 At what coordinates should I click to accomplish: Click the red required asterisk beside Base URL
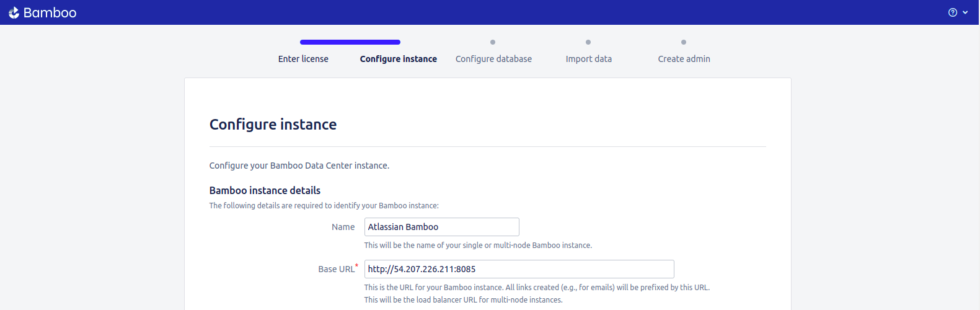click(357, 266)
